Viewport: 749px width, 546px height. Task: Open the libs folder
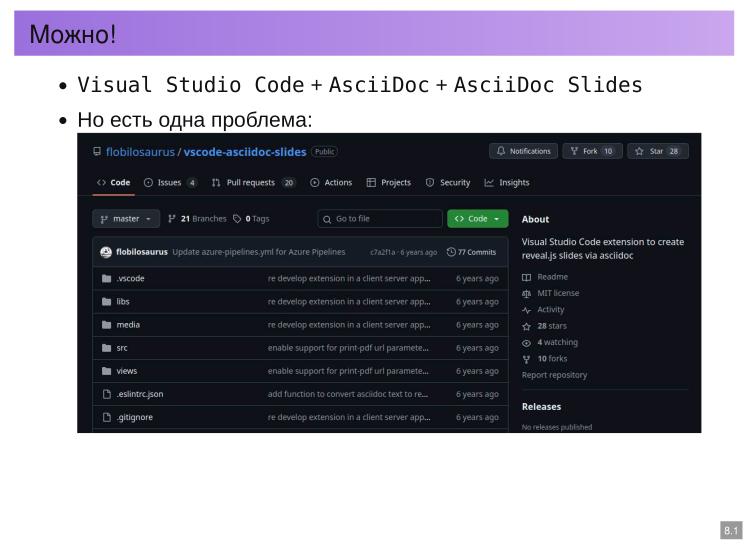click(x=123, y=301)
